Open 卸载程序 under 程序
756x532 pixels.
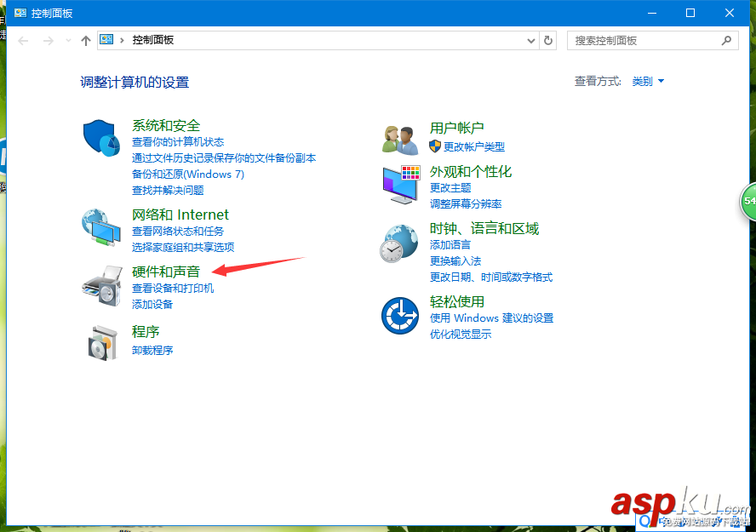click(x=152, y=350)
